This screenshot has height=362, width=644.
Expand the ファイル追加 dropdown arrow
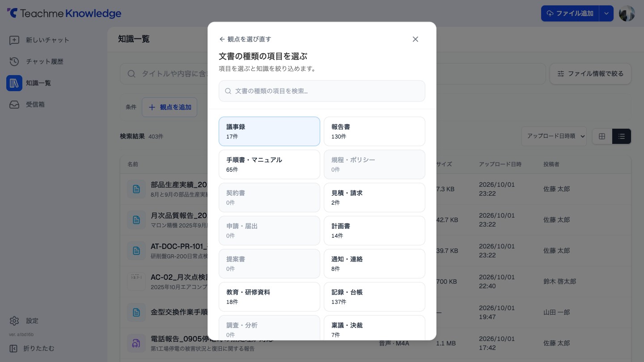pyautogui.click(x=606, y=13)
